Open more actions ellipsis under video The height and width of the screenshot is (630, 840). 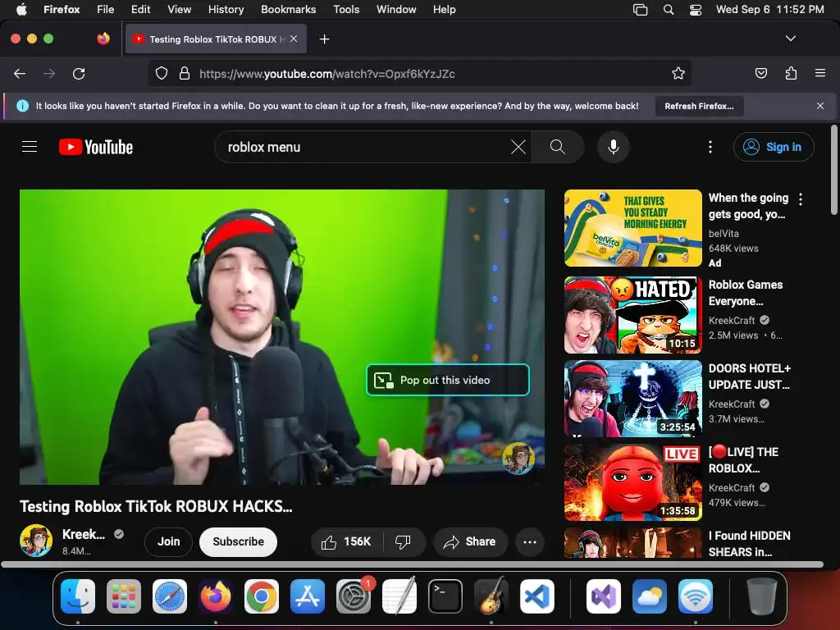pyautogui.click(x=530, y=541)
